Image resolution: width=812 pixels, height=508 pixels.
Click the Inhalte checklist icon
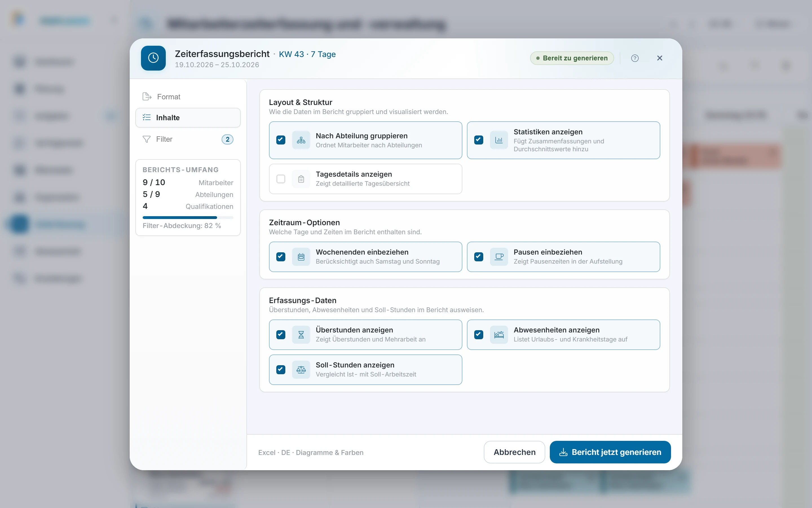[x=147, y=117]
